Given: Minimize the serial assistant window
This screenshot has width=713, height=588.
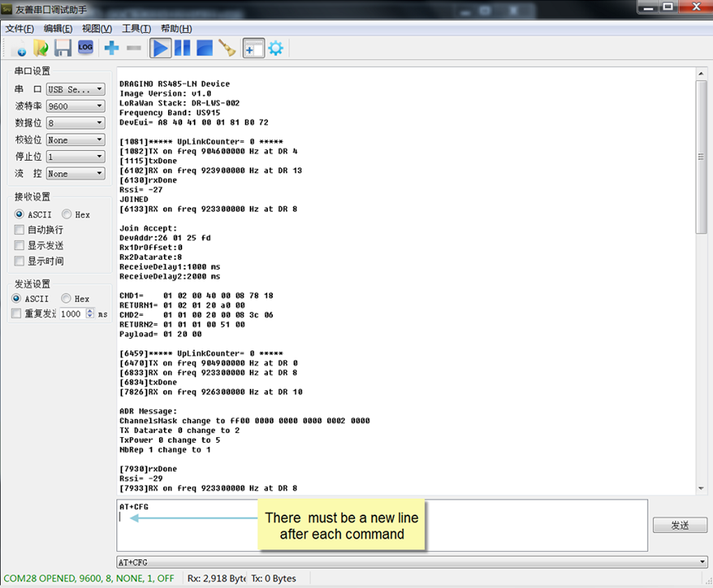Looking at the screenshot, I should 648,7.
